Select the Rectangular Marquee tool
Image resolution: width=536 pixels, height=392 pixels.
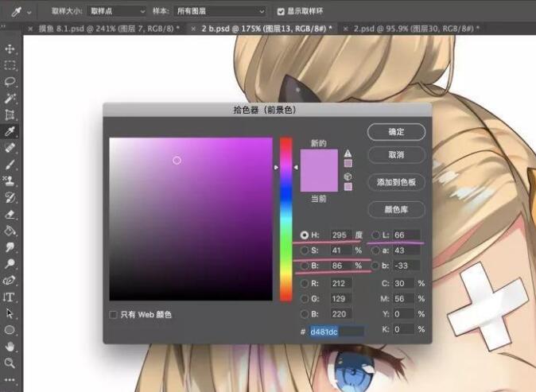pyautogui.click(x=10, y=65)
